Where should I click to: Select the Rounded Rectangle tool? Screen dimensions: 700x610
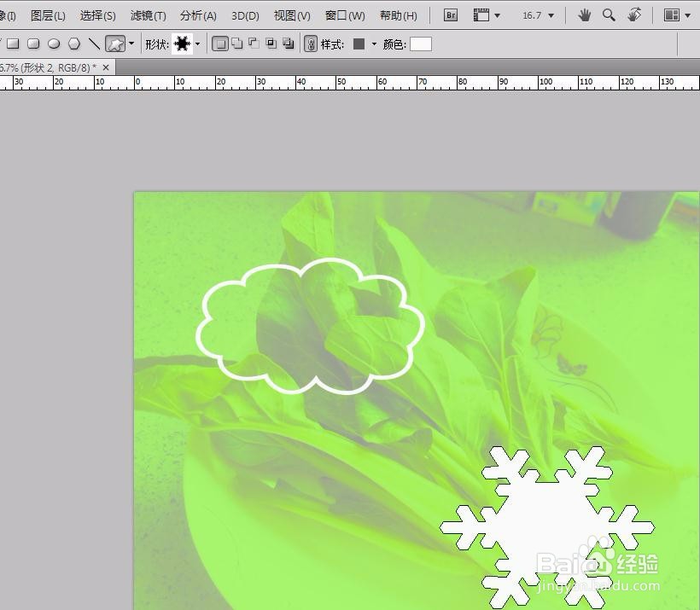pyautogui.click(x=33, y=44)
